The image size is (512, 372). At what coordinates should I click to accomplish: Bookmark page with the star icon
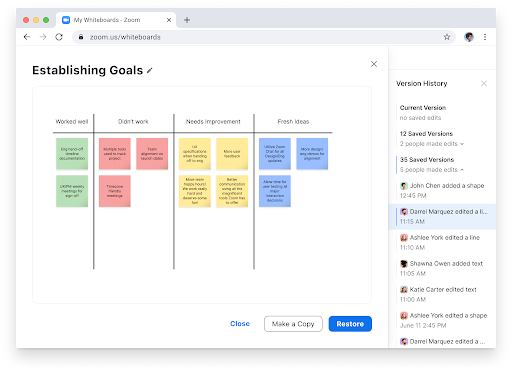(x=447, y=37)
